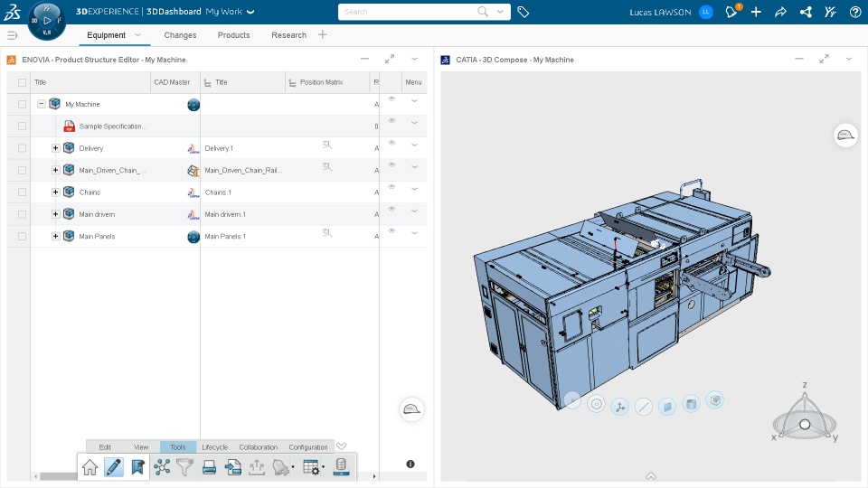This screenshot has height=488, width=868.
Task: Select the cylinder tool in 3D Compose
Action: [691, 404]
